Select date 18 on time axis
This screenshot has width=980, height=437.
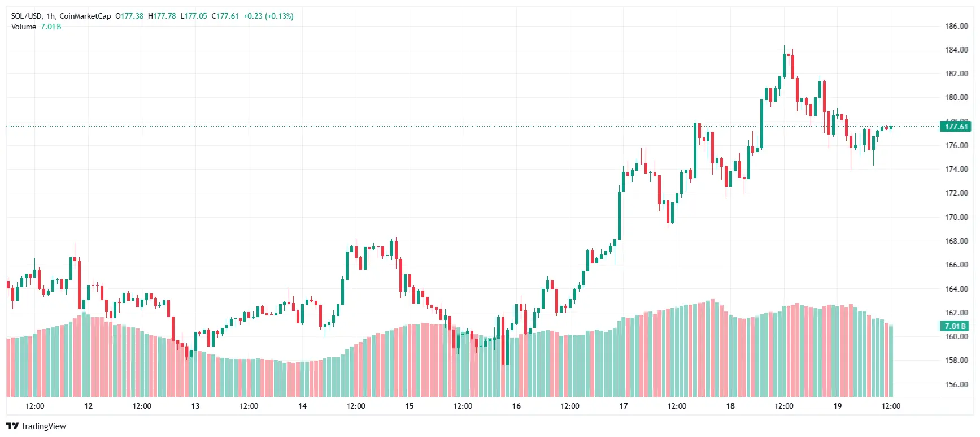(730, 406)
